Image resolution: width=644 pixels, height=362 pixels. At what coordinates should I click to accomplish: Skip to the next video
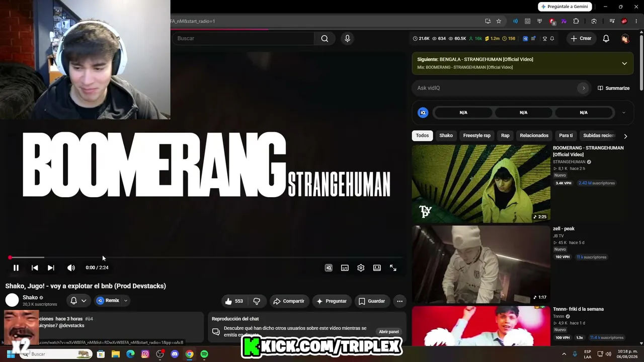click(51, 268)
